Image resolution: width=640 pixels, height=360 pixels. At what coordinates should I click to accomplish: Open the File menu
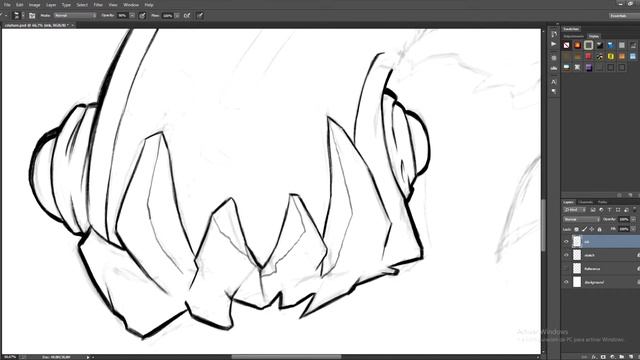coord(7,5)
